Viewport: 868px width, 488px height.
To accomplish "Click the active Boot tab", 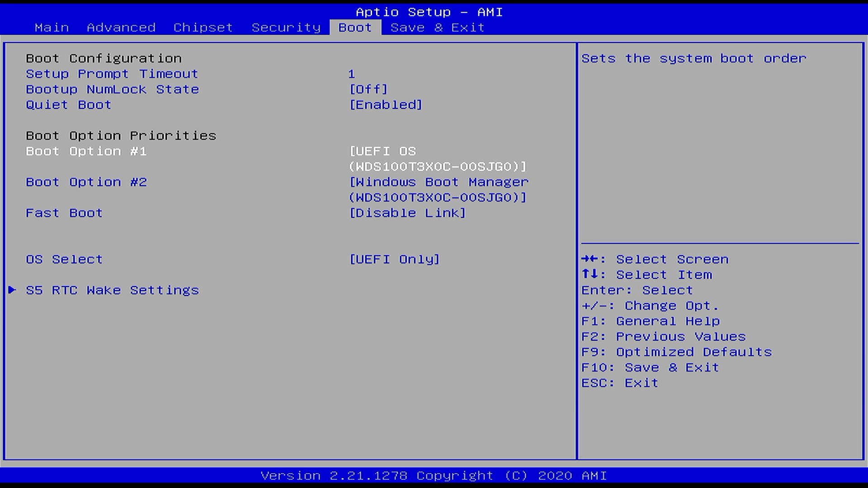I will 355,28.
